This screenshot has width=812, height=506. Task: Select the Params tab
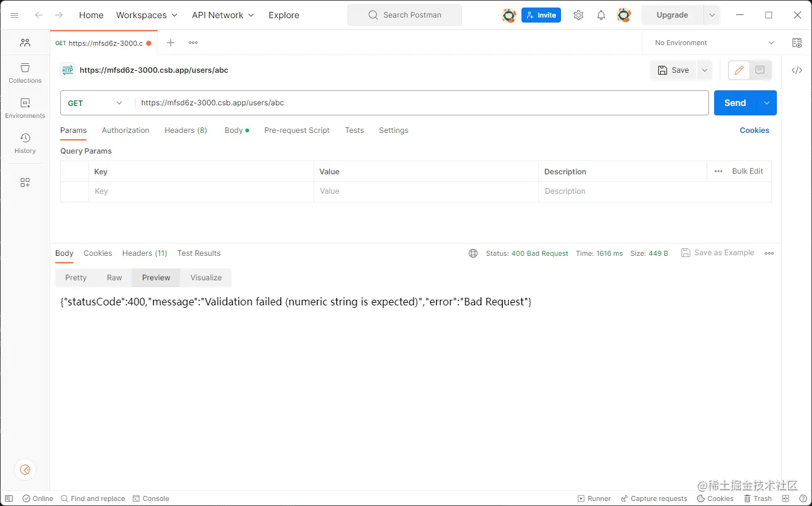(73, 130)
